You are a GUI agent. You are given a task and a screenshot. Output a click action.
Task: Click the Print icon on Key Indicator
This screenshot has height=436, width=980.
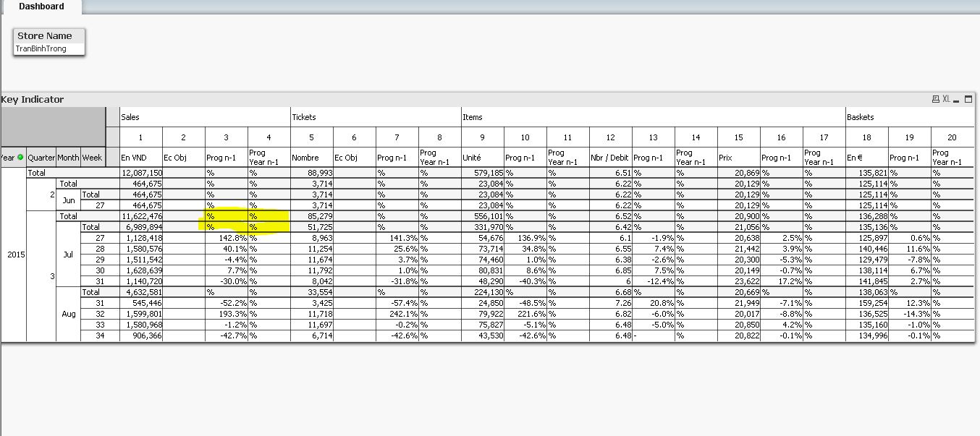[935, 100]
